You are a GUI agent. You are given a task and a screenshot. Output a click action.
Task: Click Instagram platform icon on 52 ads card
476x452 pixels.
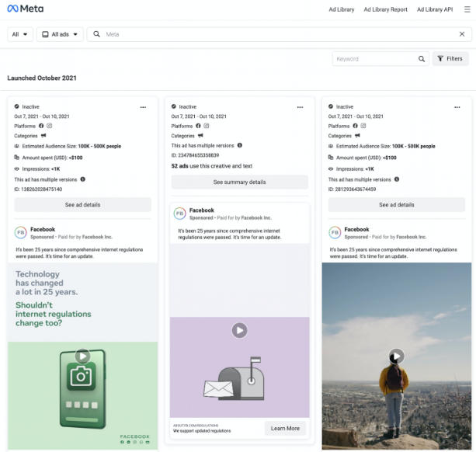click(x=206, y=126)
